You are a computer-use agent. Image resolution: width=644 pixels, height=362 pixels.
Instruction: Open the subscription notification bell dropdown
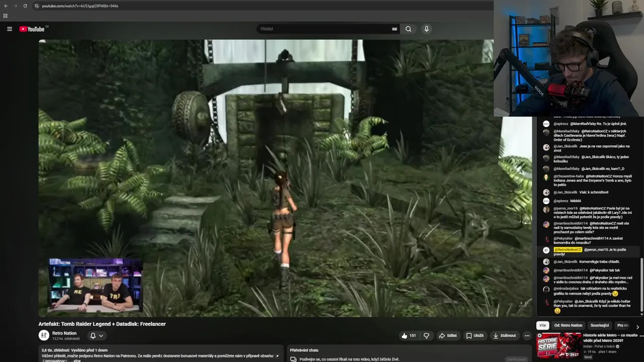point(96,335)
